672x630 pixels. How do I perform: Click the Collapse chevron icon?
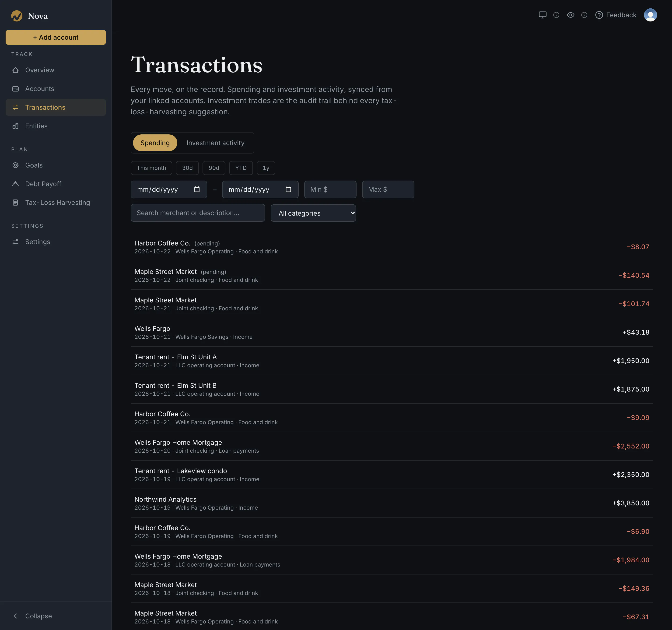(16, 616)
